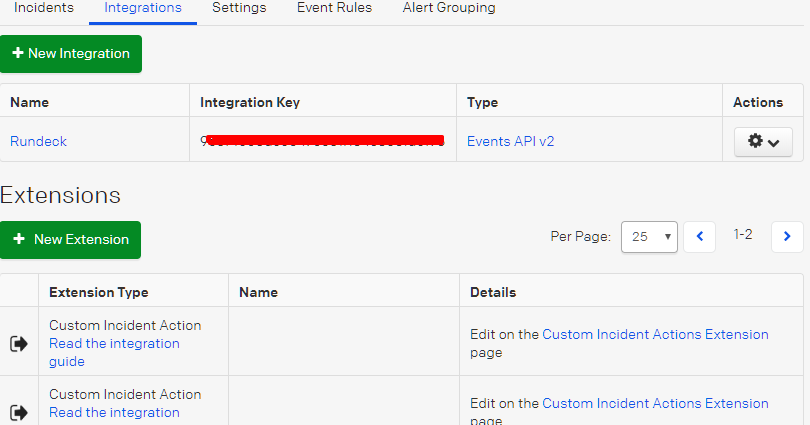Click the second row's export arrow icon

coord(19,412)
